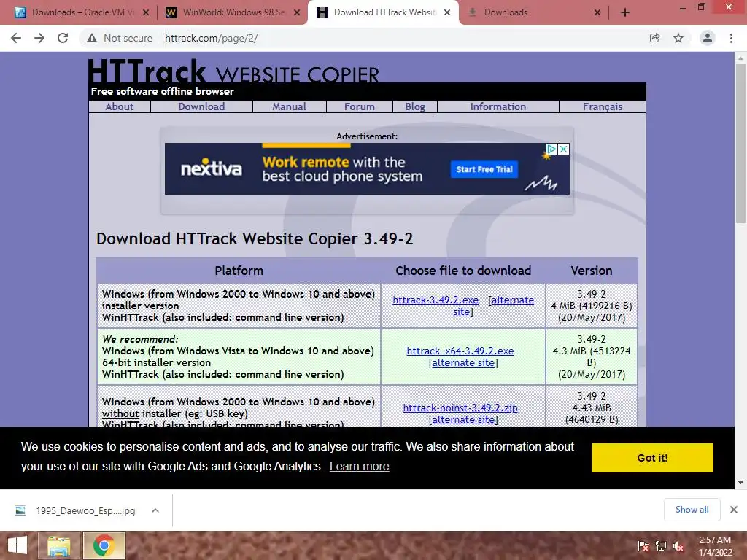Click the Chrome taskbar icon

click(104, 545)
